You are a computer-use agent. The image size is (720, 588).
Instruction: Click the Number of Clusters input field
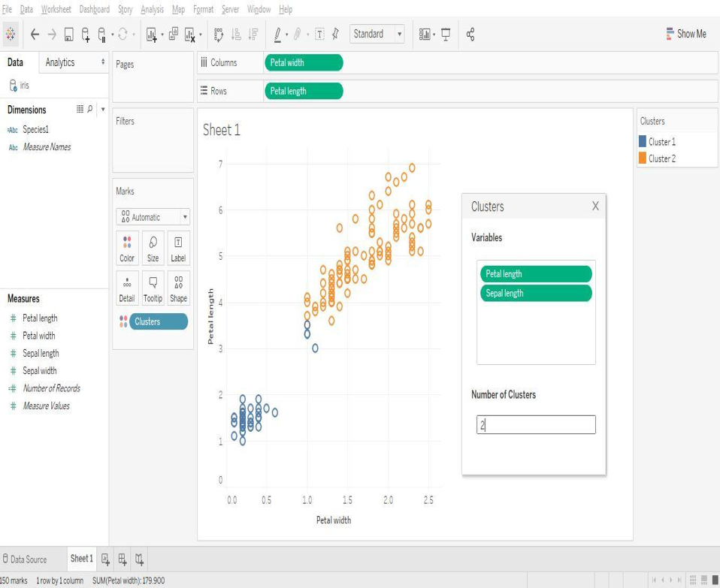[535, 424]
